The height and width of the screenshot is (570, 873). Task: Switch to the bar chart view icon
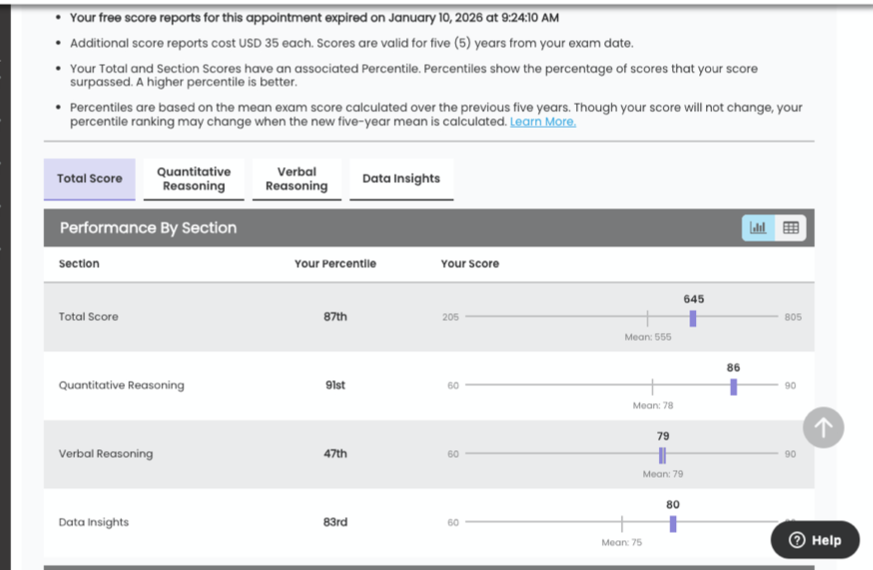[758, 228]
